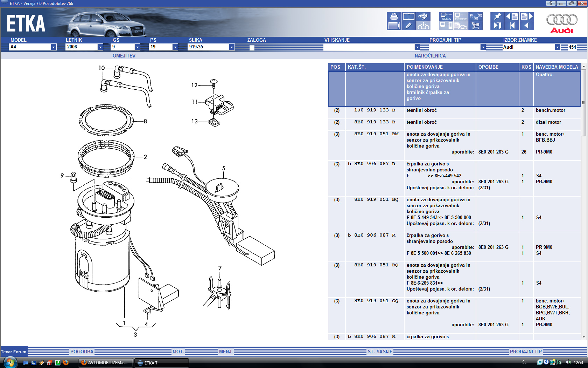The image size is (588, 368).
Task: Click the parts list vertical scrollbar thumb
Action: tap(583, 103)
